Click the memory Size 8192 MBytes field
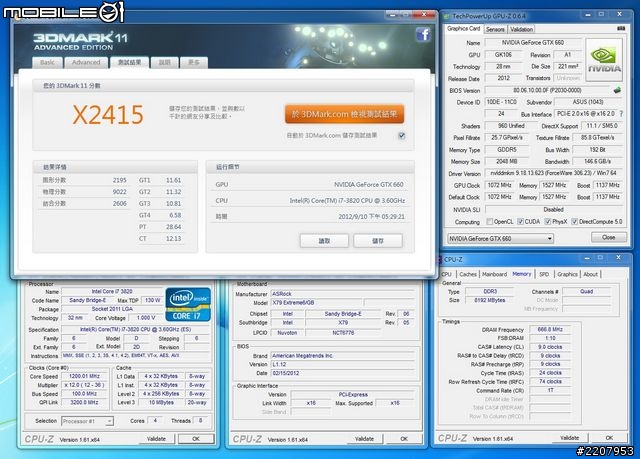The height and width of the screenshot is (459, 640). tap(489, 300)
